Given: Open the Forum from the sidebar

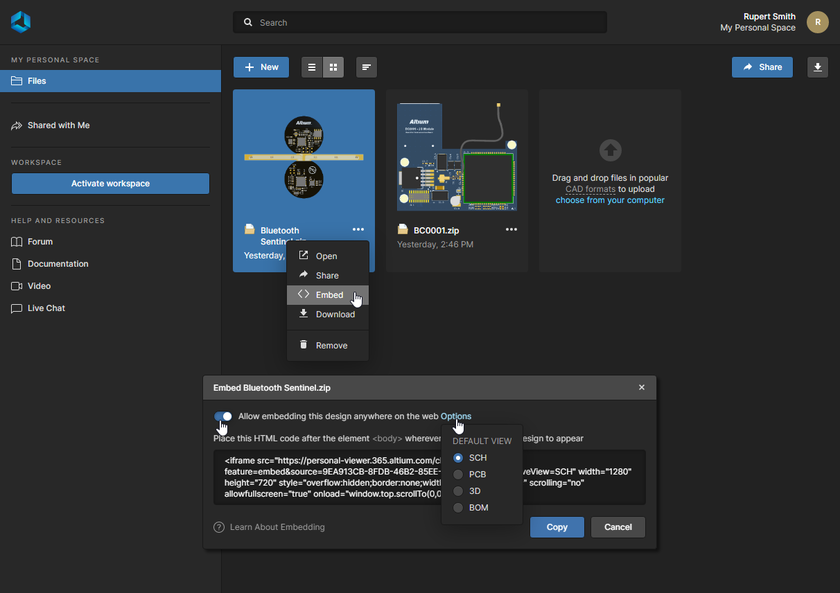Looking at the screenshot, I should 42,241.
